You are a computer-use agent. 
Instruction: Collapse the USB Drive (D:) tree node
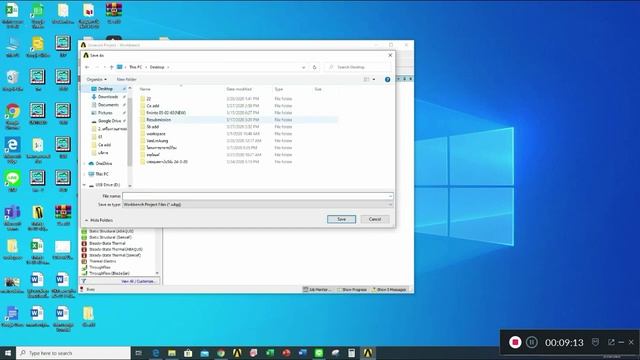pyautogui.click(x=84, y=185)
